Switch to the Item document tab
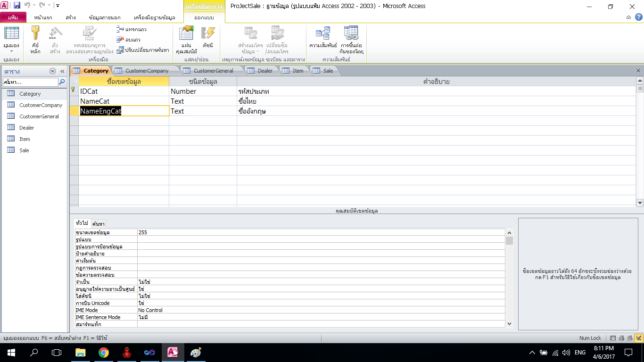The height and width of the screenshot is (362, 644). (298, 71)
